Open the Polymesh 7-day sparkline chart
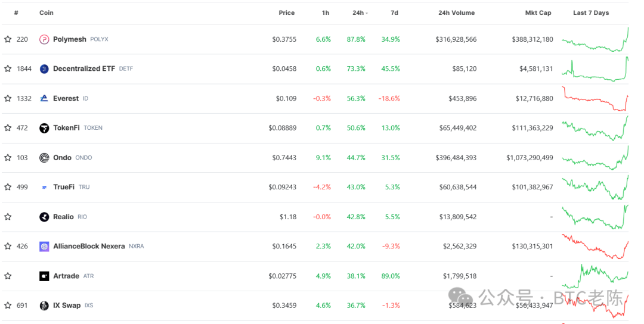This screenshot has width=644, height=324. click(x=595, y=40)
